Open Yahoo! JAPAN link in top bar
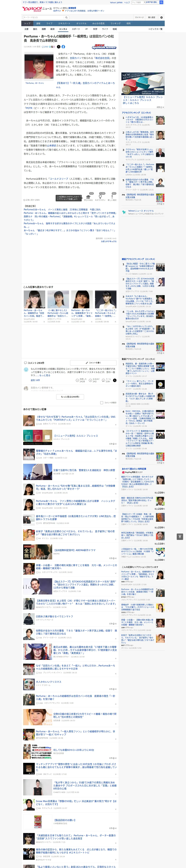The image size is (186, 868). pos(116,2)
